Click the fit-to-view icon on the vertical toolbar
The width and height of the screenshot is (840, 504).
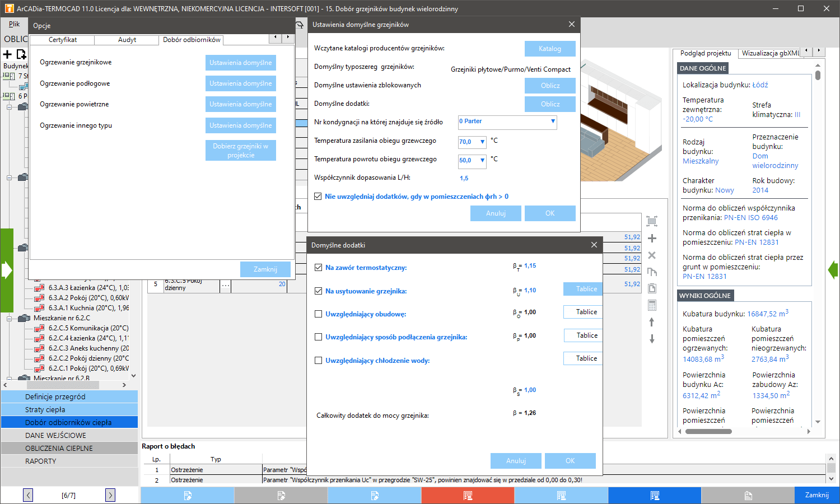click(652, 221)
